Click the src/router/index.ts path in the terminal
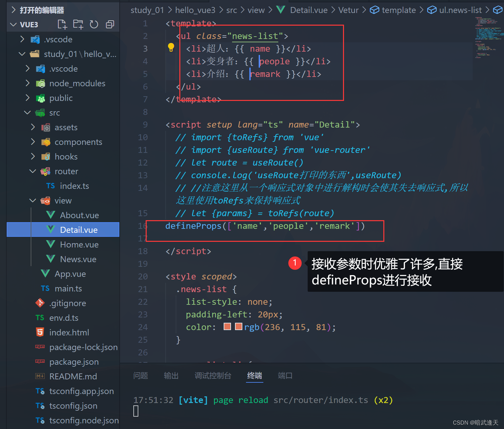Viewport: 504px width, 429px height. [x=321, y=400]
